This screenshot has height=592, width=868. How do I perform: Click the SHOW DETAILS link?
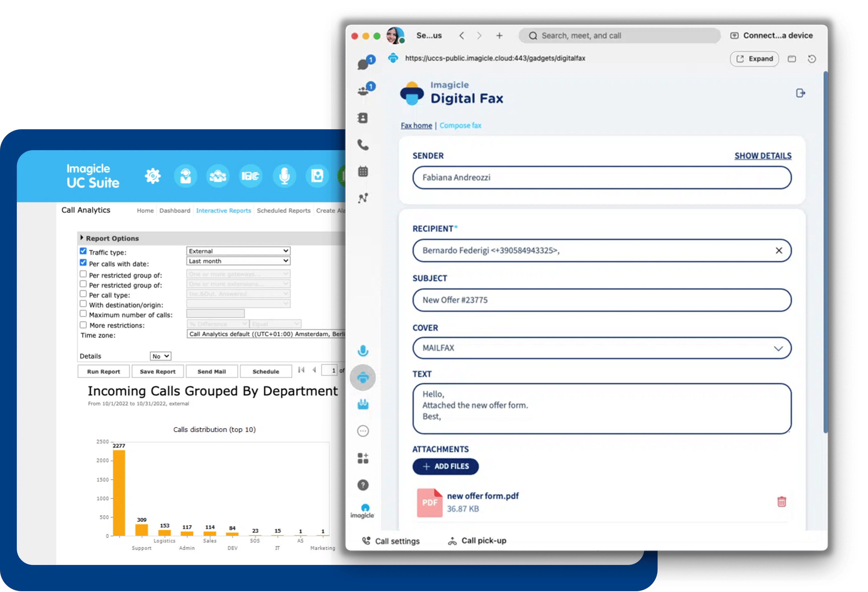tap(763, 156)
